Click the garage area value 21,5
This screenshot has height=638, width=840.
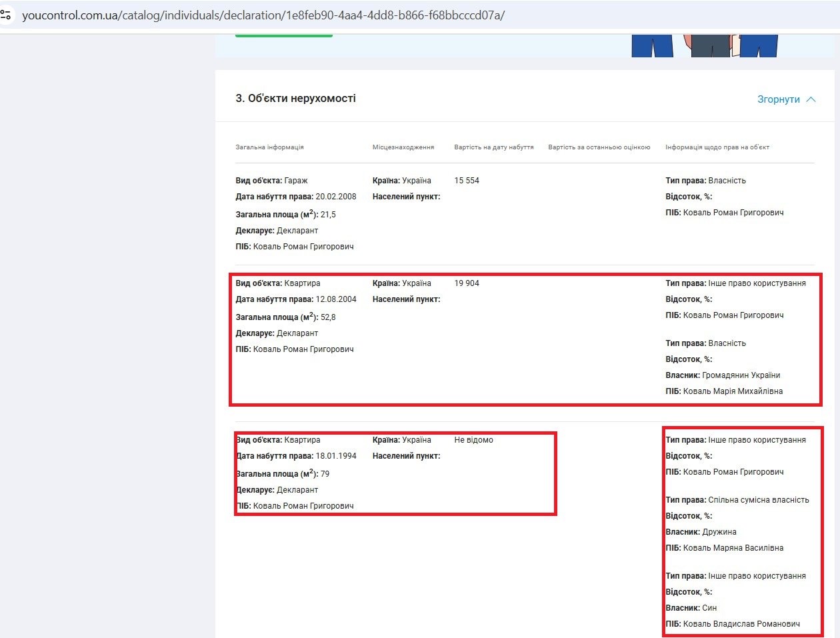328,215
